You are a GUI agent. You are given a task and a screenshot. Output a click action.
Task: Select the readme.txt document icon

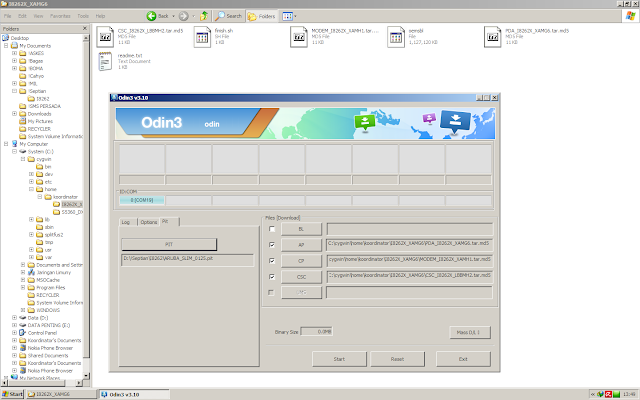[x=105, y=62]
